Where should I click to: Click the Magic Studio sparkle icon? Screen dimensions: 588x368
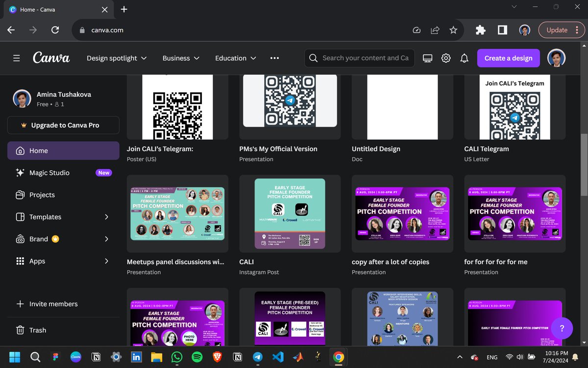pos(20,173)
